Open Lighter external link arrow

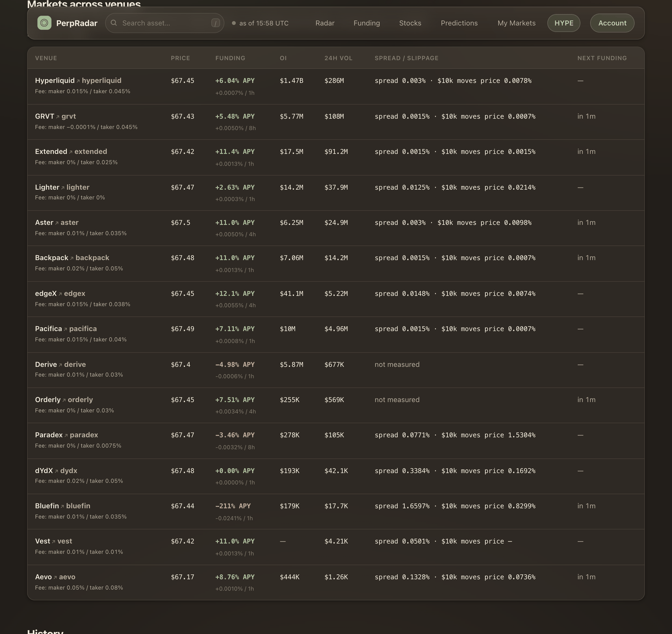click(x=63, y=188)
